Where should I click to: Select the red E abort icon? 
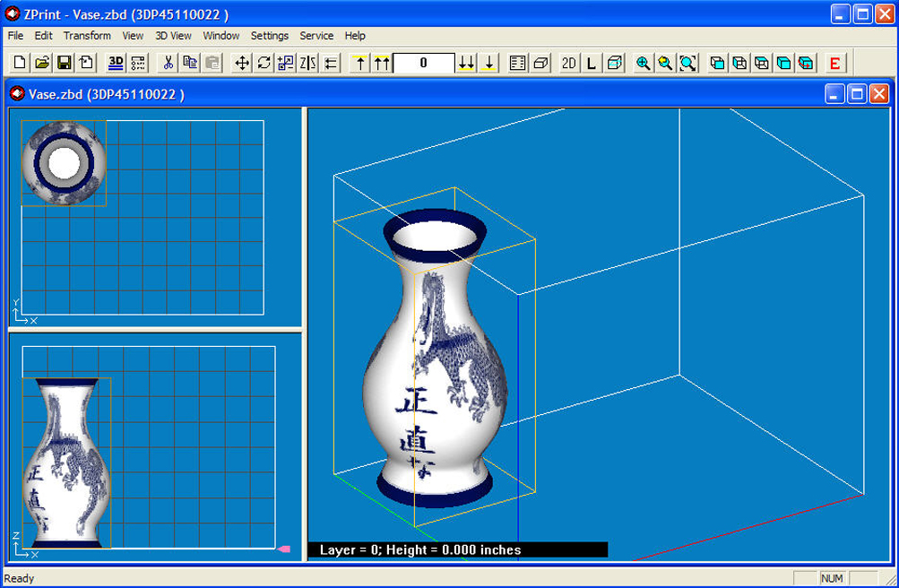coord(834,63)
